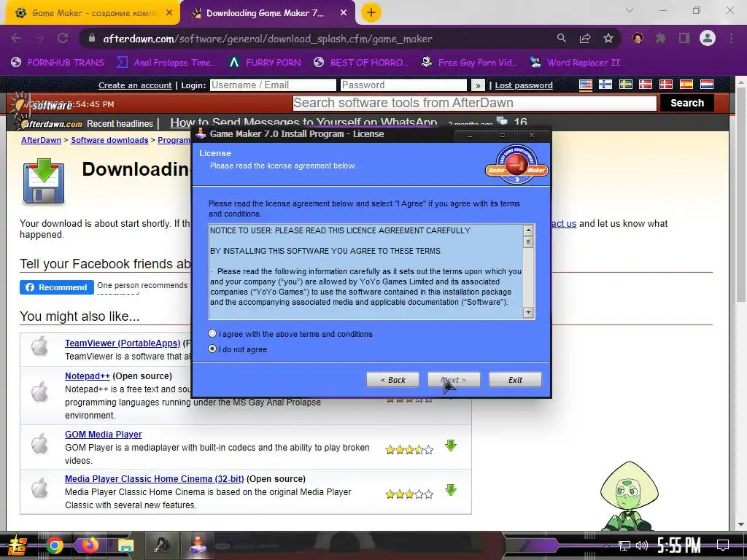Open a new browser tab with plus button
The image size is (747, 560).
pyautogui.click(x=371, y=13)
